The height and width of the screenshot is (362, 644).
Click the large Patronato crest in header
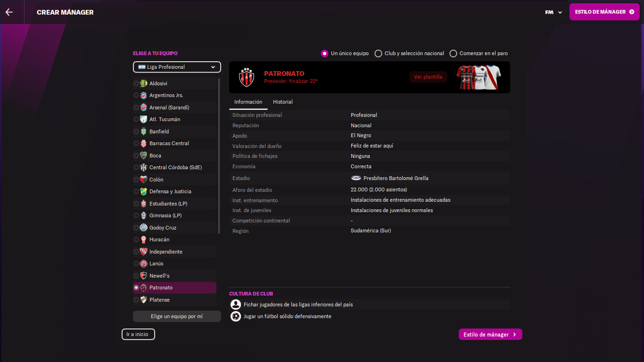[246, 77]
